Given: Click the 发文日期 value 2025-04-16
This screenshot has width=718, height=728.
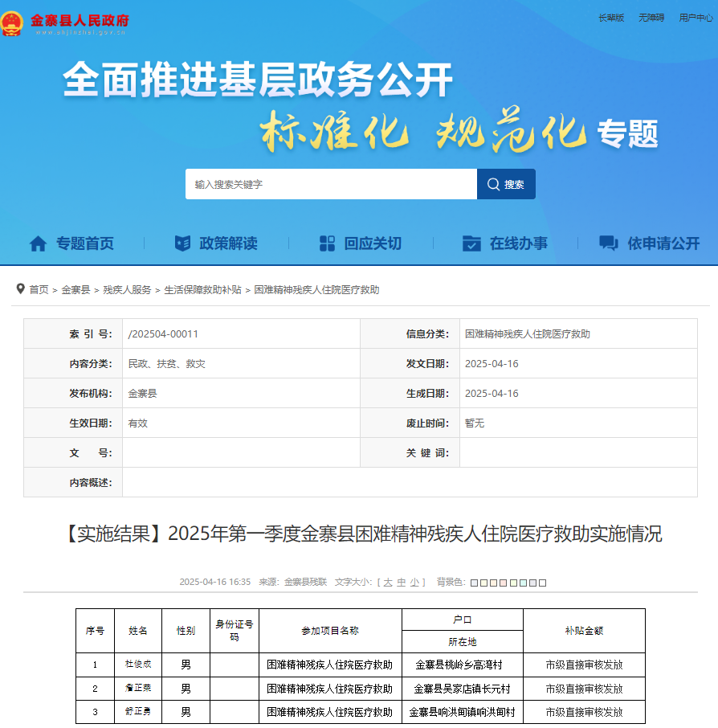Looking at the screenshot, I should (x=492, y=363).
